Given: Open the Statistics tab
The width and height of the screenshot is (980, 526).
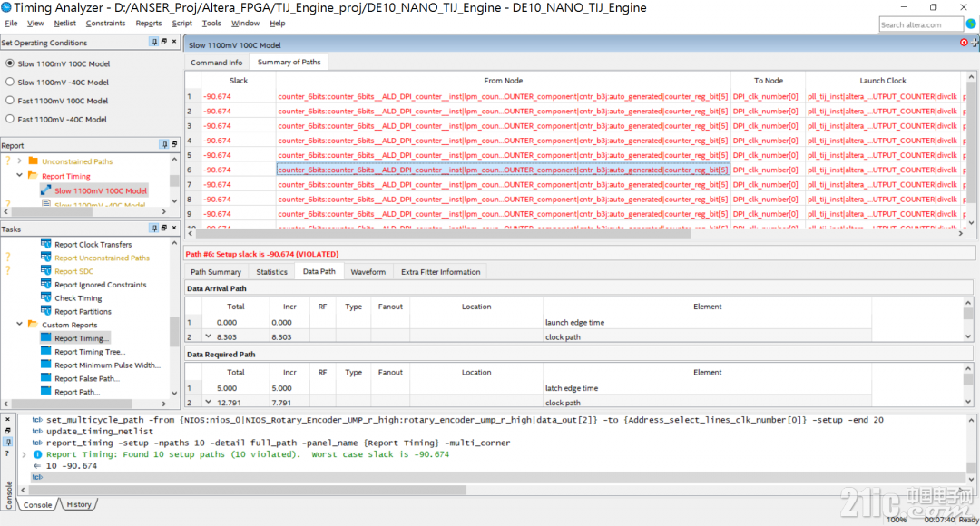Looking at the screenshot, I should click(x=272, y=272).
